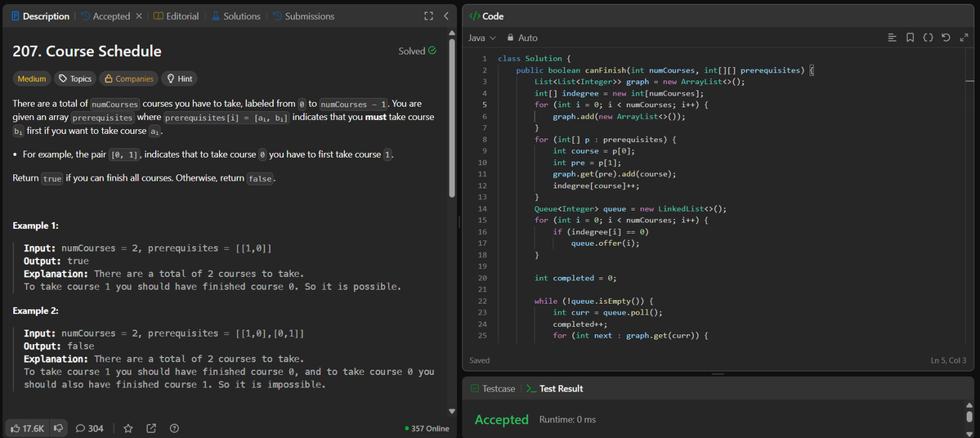Screen dimensions: 980x438
Task: Reset code to default with undo icon
Action: click(946, 38)
